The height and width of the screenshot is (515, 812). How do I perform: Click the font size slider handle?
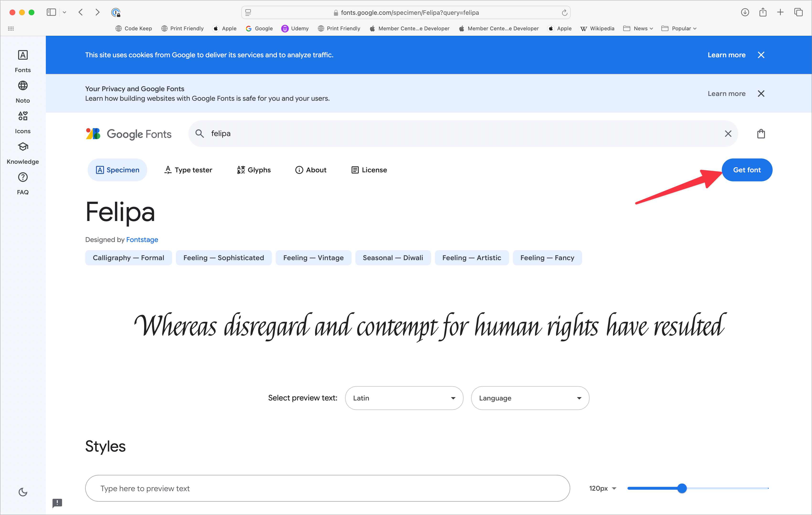[682, 488]
